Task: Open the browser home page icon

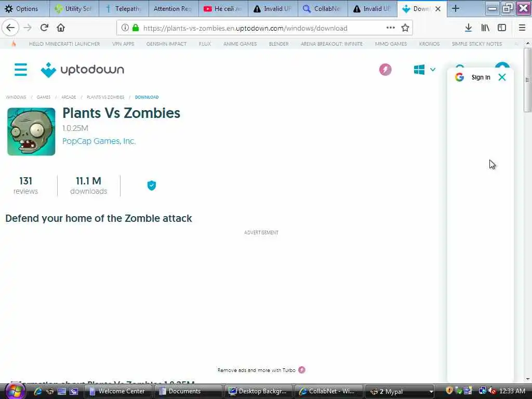Action: click(x=61, y=28)
